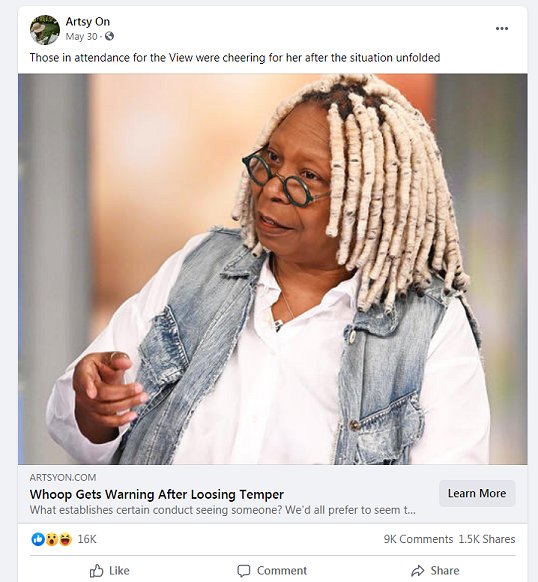This screenshot has height=582, width=538.
Task: Click the post caption about the View
Action: pyautogui.click(x=235, y=58)
